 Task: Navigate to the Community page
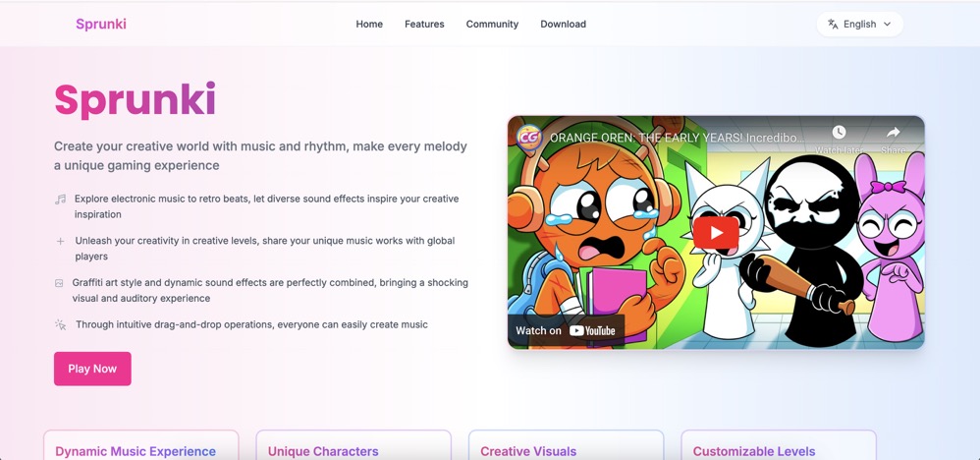[492, 24]
